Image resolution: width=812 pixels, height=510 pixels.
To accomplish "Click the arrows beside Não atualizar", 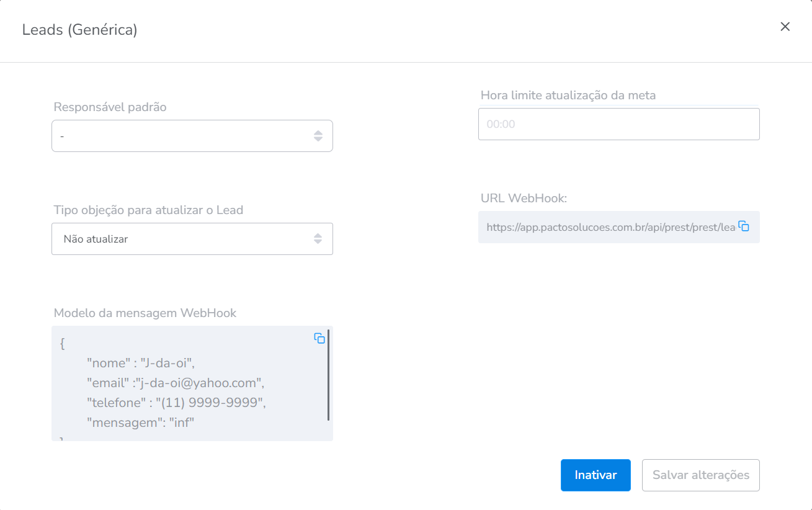I will tap(318, 239).
